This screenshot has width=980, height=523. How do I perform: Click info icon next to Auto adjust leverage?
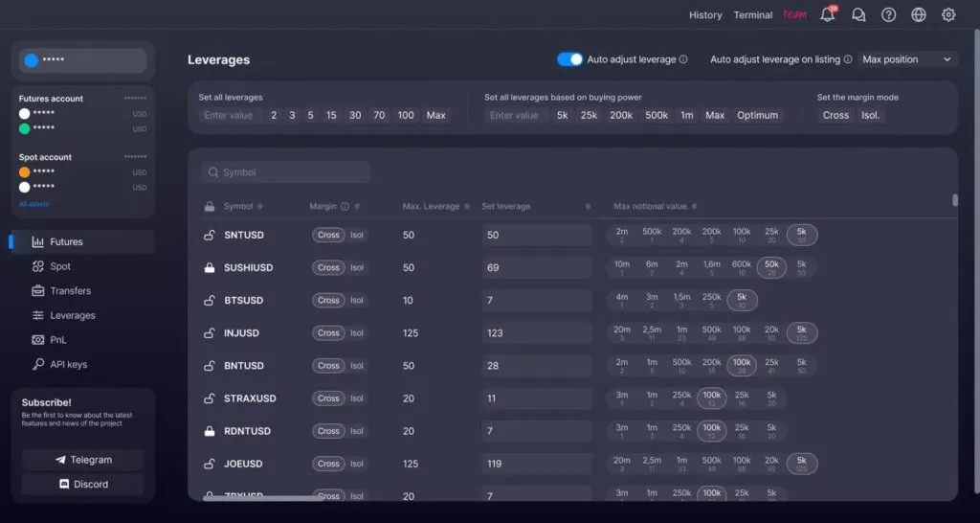coord(683,59)
